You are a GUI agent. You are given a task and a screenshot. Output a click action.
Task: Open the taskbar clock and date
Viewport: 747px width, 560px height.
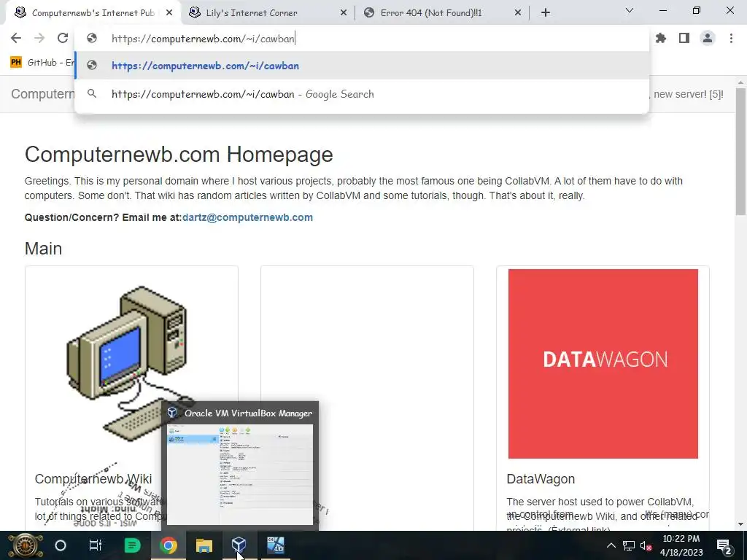pyautogui.click(x=682, y=545)
